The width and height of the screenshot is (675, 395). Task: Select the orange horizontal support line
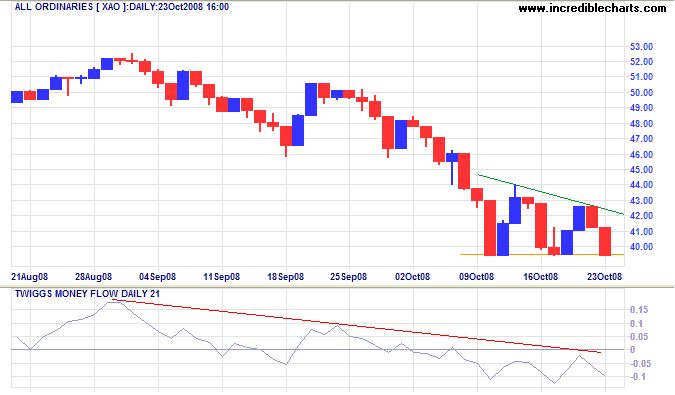pos(542,255)
